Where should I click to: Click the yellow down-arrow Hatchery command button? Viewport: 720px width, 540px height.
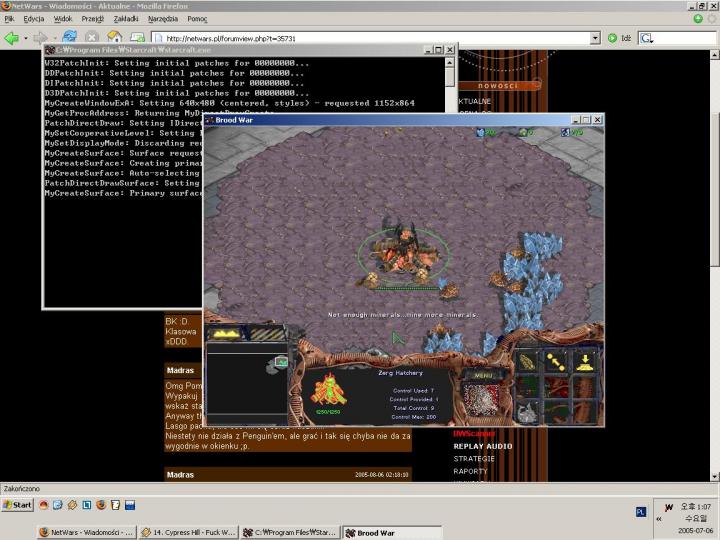[x=585, y=362]
